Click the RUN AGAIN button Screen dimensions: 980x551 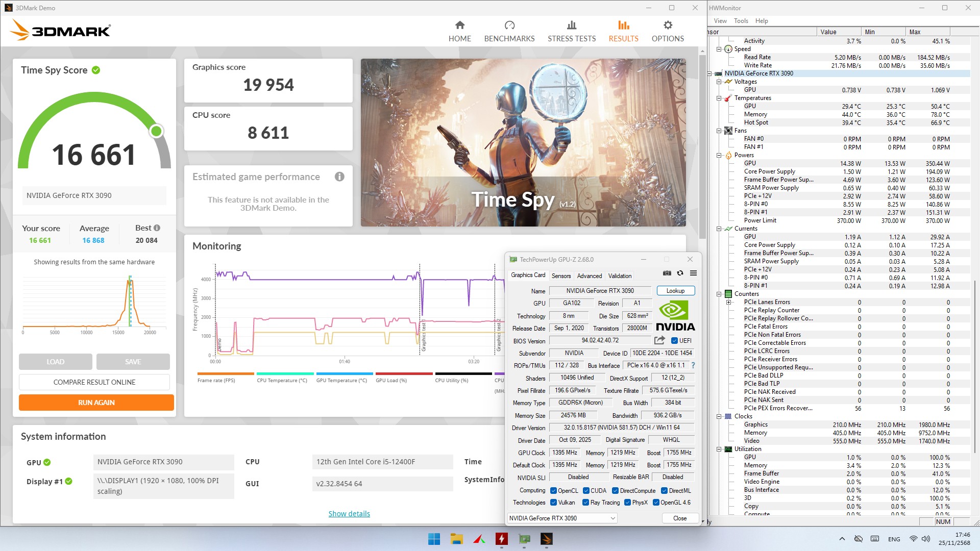[x=96, y=403]
